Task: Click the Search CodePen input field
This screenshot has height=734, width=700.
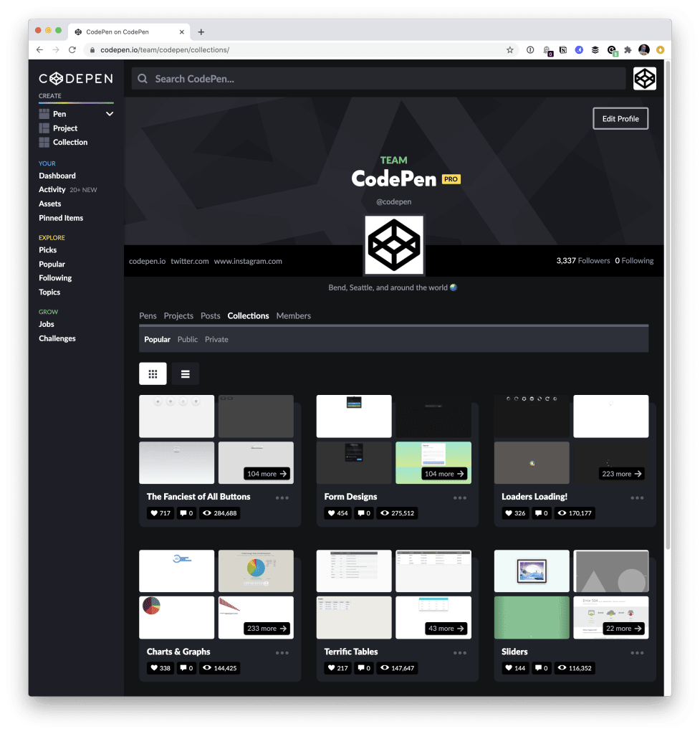Action: 378,79
